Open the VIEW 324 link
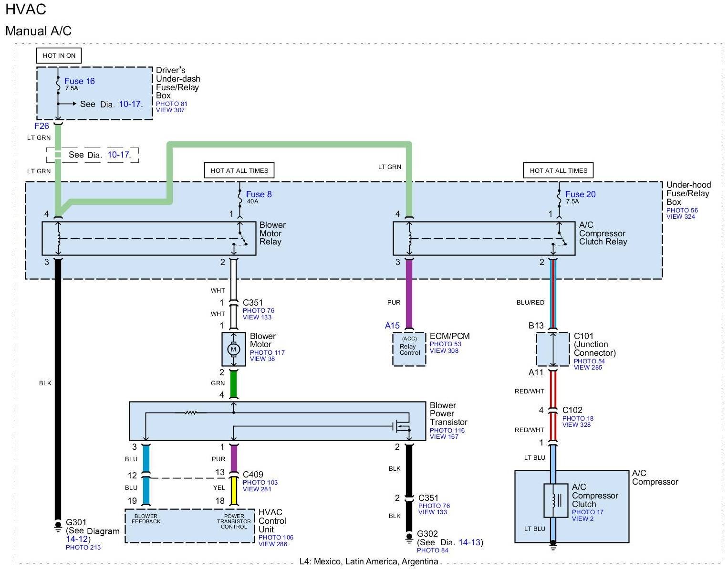 tap(681, 217)
